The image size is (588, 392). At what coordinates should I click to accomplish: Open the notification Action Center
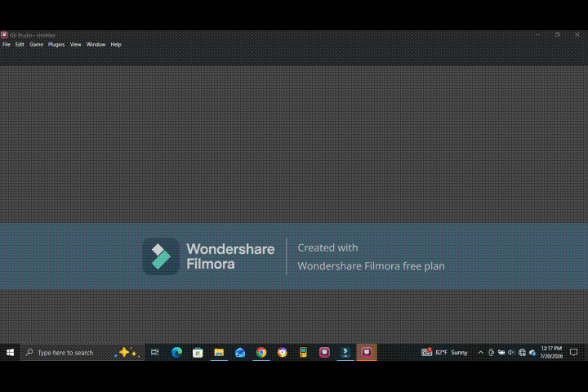coord(574,352)
